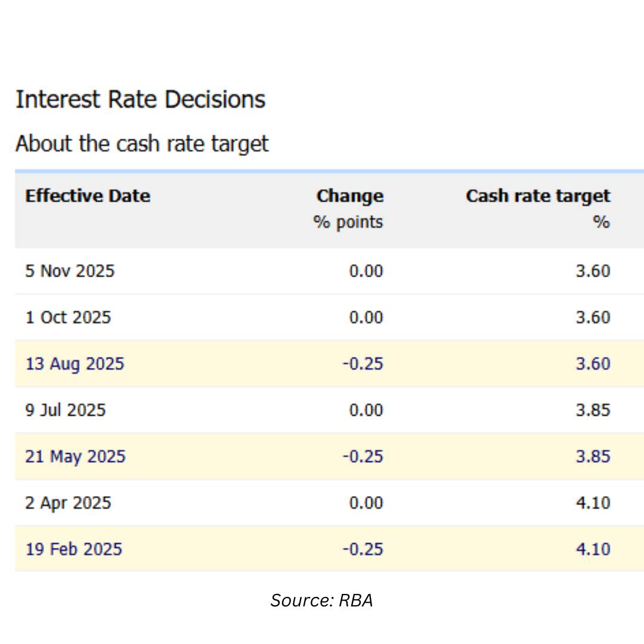Click the 0.00 change value for 5 Nov 2025
The image size is (644, 644).
point(366,271)
